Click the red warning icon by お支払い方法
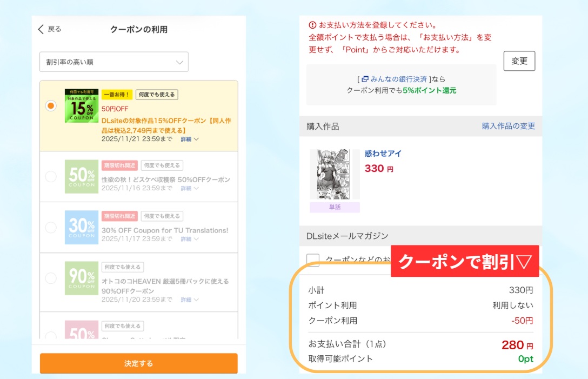This screenshot has height=379, width=588. [312, 25]
